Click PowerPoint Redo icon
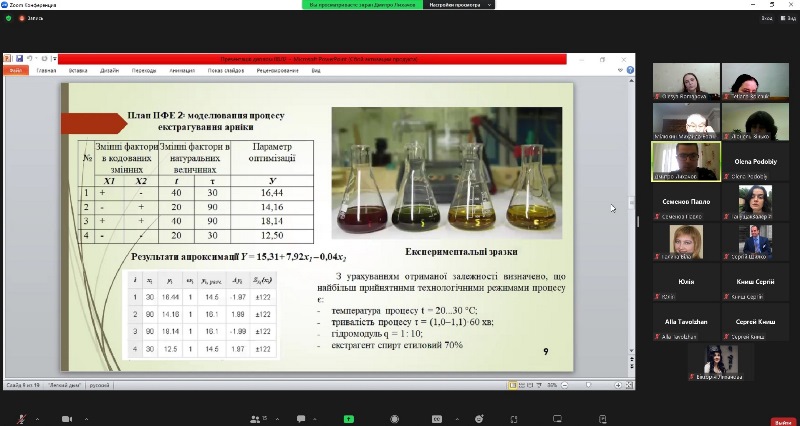 pos(44,59)
